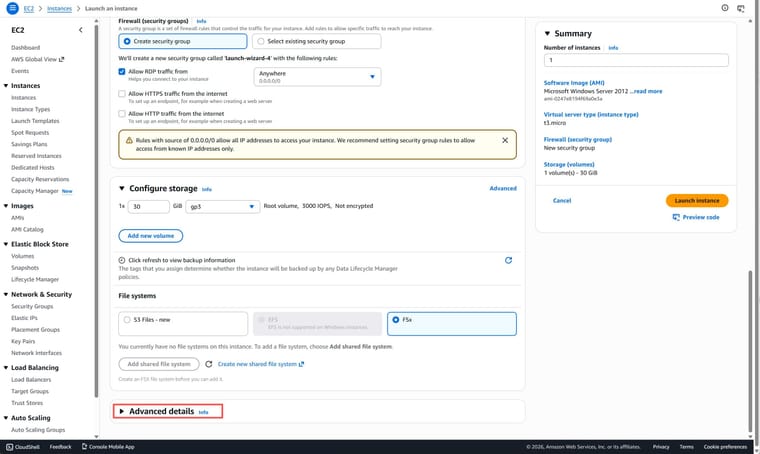Open the top-right panel icon
760x454 pixels.
(741, 8)
